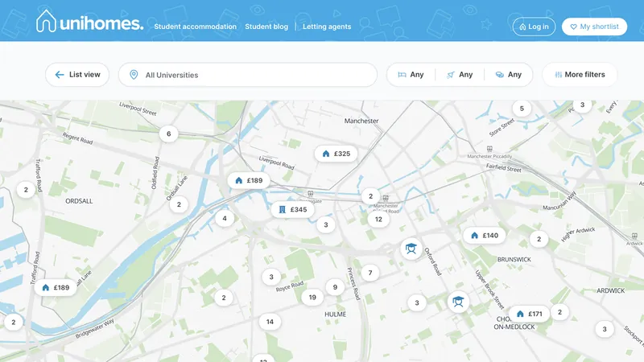Open More filters
This screenshot has width=644, height=362.
pos(580,75)
